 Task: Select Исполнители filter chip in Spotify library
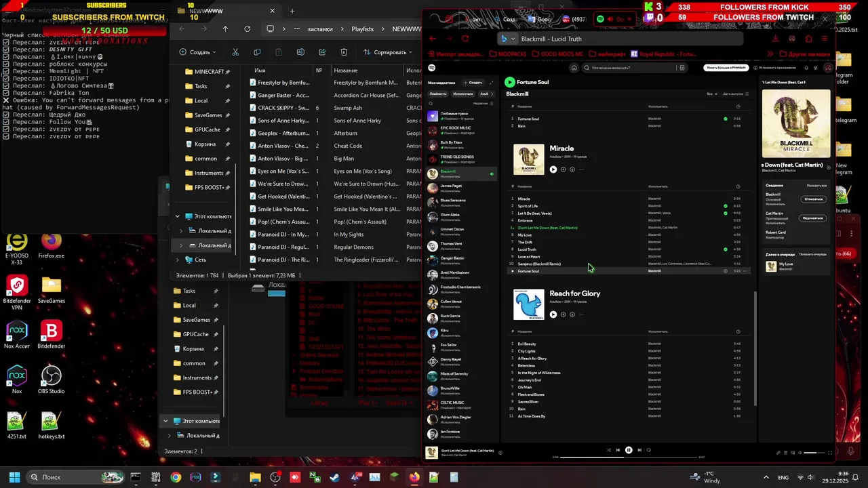tap(463, 94)
